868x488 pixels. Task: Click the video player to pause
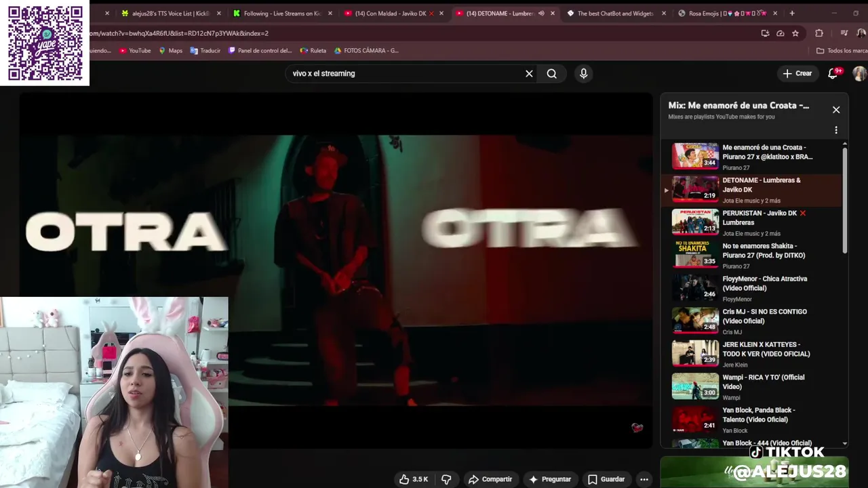click(x=336, y=270)
